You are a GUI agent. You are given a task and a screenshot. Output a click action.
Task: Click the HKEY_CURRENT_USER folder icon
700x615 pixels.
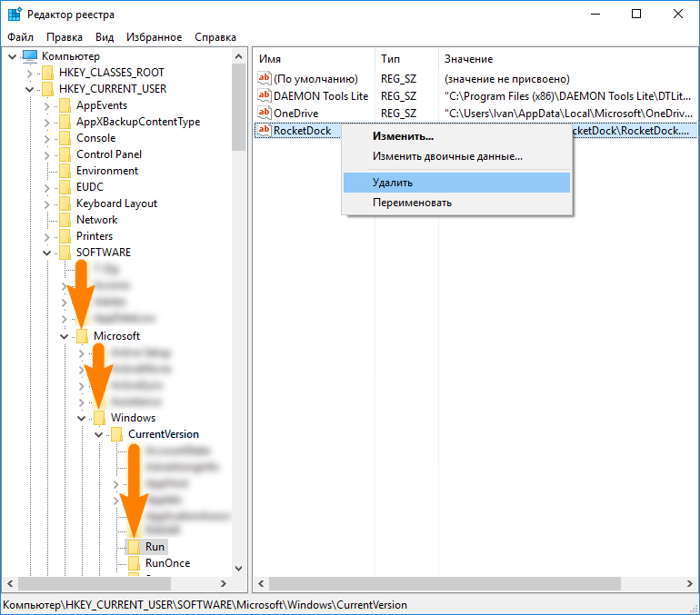tap(47, 89)
